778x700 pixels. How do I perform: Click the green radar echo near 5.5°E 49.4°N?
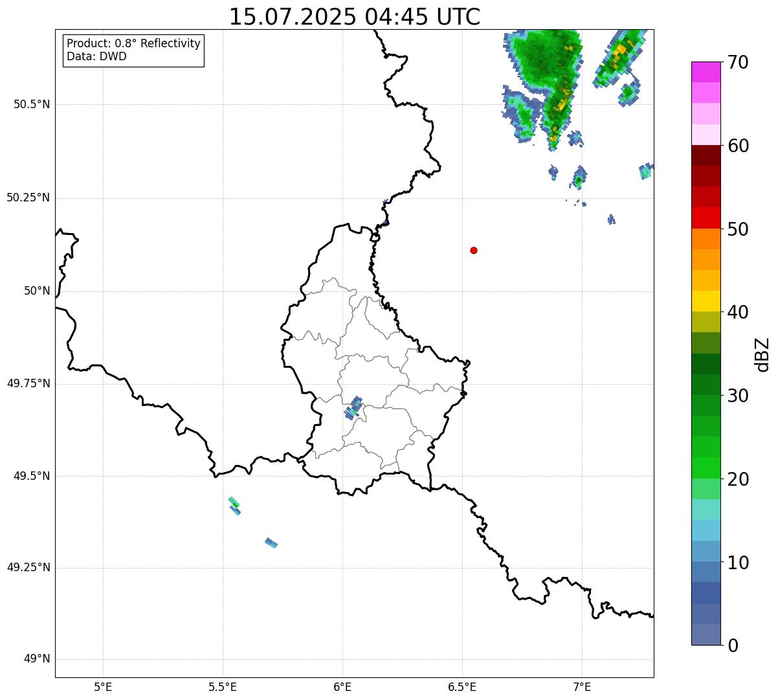pyautogui.click(x=234, y=503)
